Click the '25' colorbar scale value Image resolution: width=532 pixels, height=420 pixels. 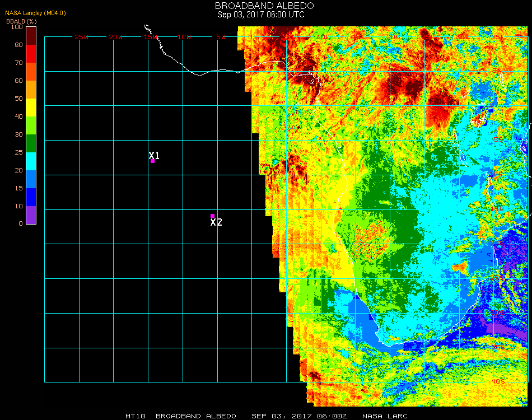coord(18,153)
